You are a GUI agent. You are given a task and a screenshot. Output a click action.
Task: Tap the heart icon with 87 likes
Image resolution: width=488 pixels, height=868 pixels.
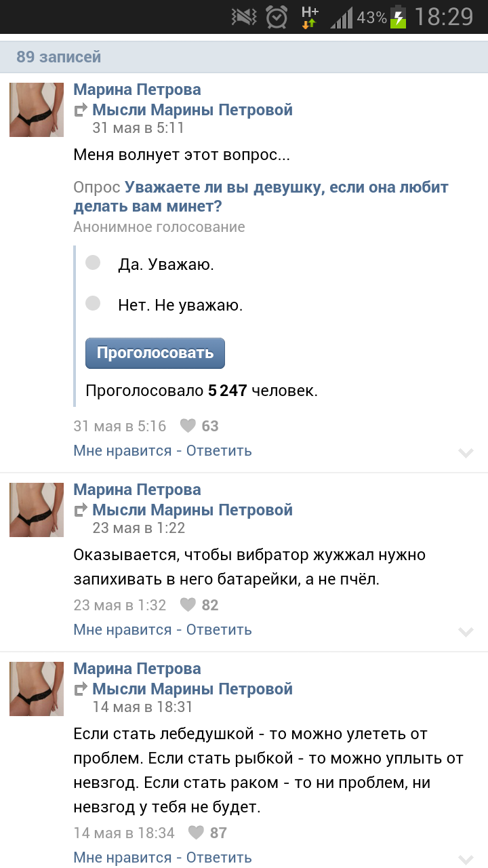196,833
